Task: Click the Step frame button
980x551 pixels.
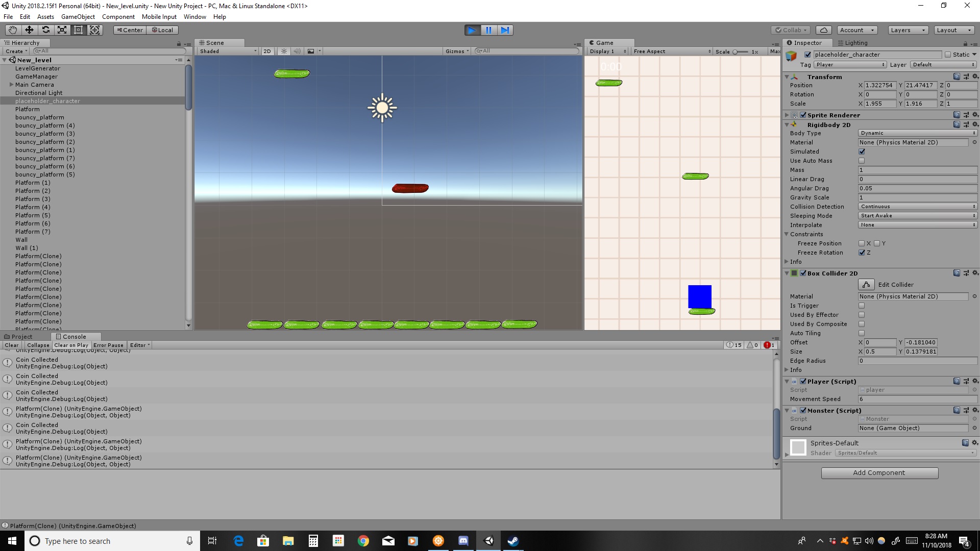Action: pos(505,30)
